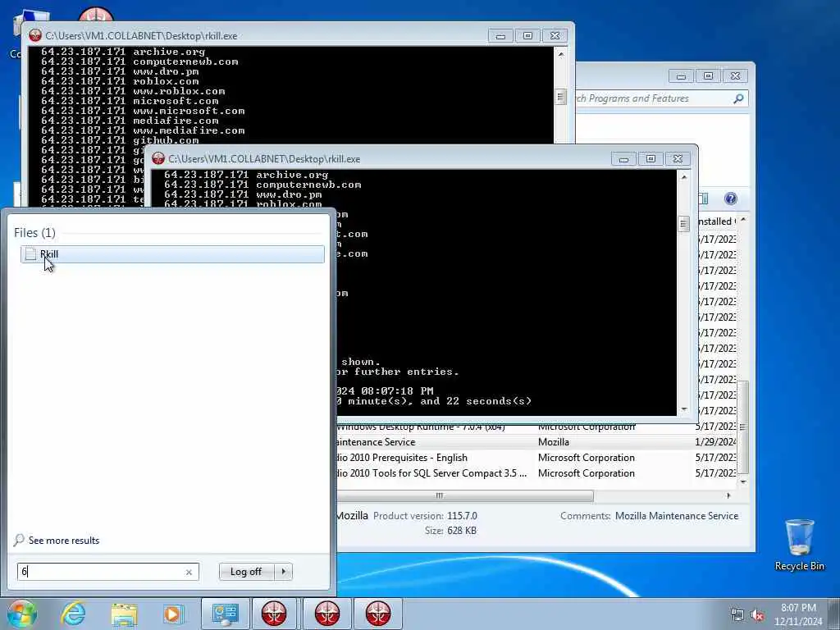
Task: Click front rkill console scroll down arrow
Action: 684,409
